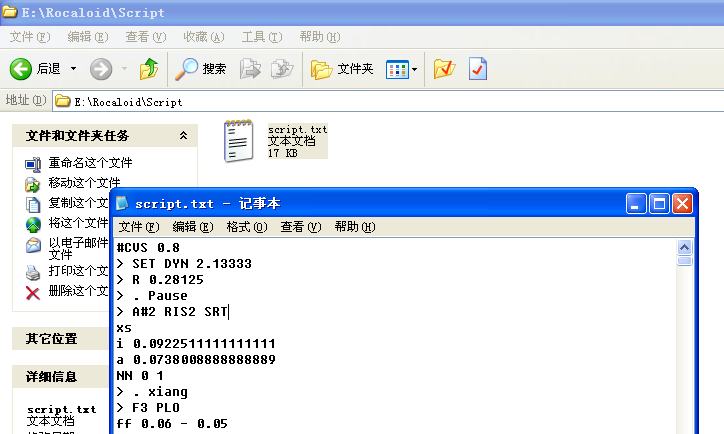Open Notepad 文件(F) menu
724x434 pixels.
tap(139, 227)
